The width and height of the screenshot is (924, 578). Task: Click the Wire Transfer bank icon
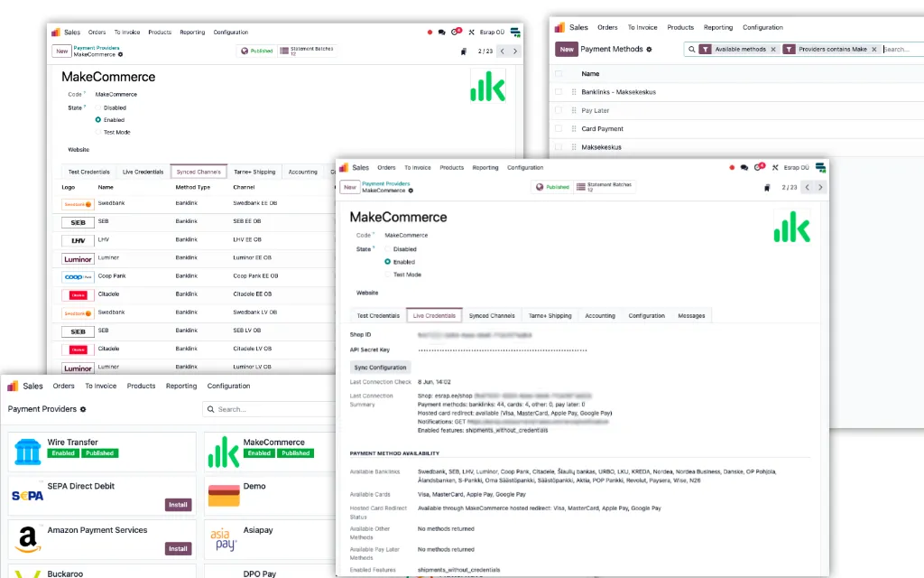point(28,452)
